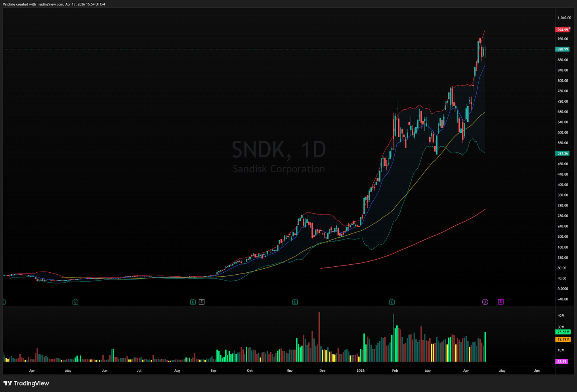
Task: Click the teal 920.99 last price label
Action: pos(563,49)
